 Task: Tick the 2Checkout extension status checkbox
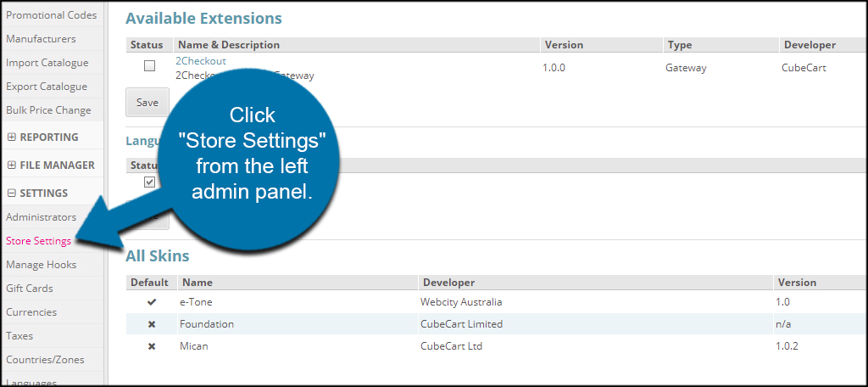149,66
